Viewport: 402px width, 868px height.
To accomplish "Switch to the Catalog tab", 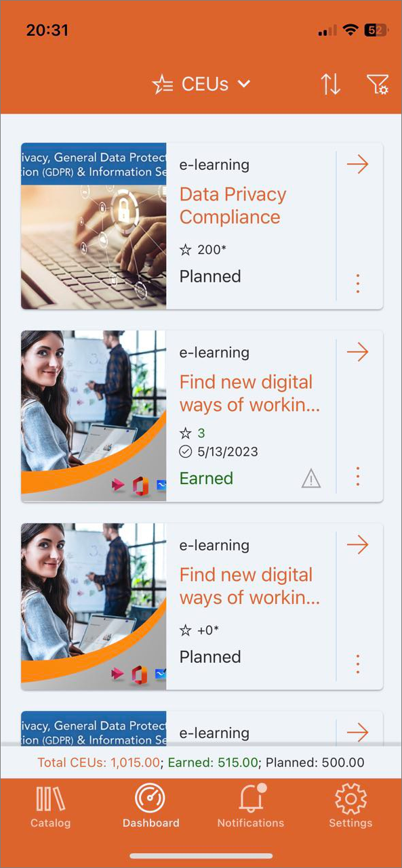I will click(x=51, y=807).
